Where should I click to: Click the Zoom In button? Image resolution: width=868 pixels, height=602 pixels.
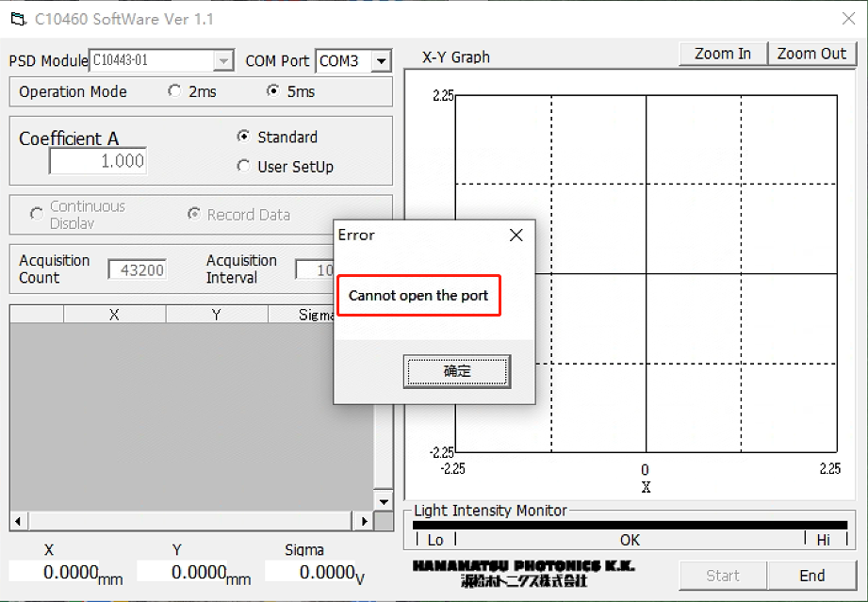[723, 54]
